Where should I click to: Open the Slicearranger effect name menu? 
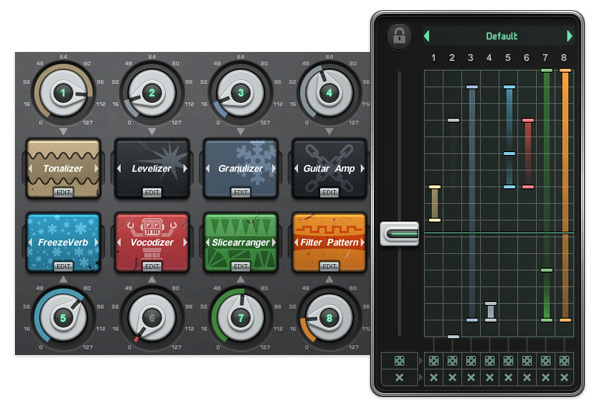point(241,242)
